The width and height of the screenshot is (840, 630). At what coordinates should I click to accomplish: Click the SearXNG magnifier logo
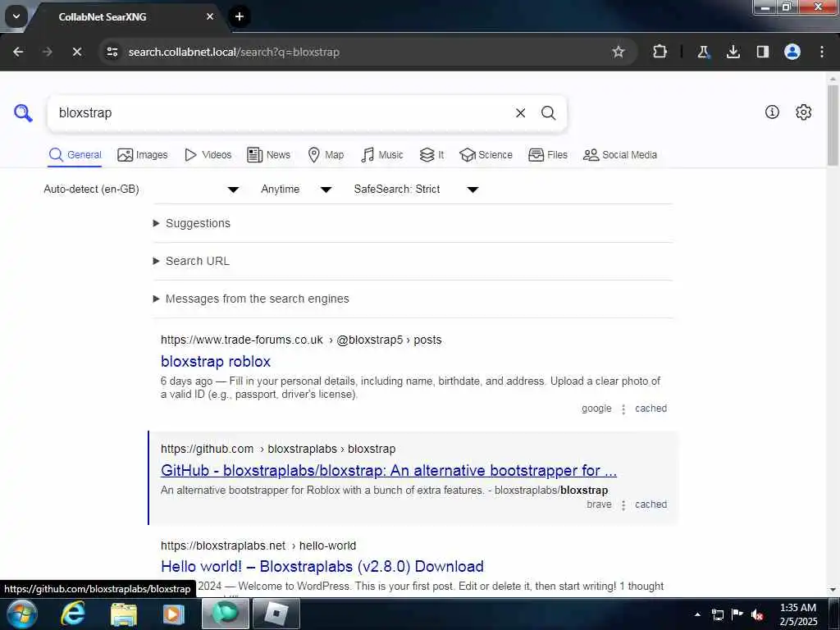click(x=23, y=113)
